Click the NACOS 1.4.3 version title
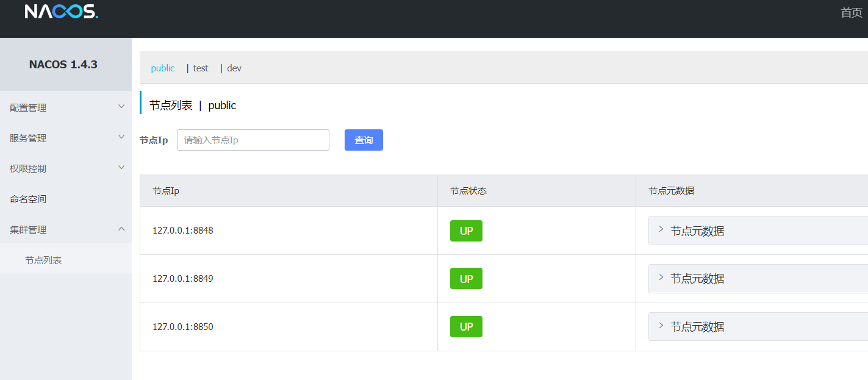Screen dimensions: 868x380 click(x=63, y=64)
